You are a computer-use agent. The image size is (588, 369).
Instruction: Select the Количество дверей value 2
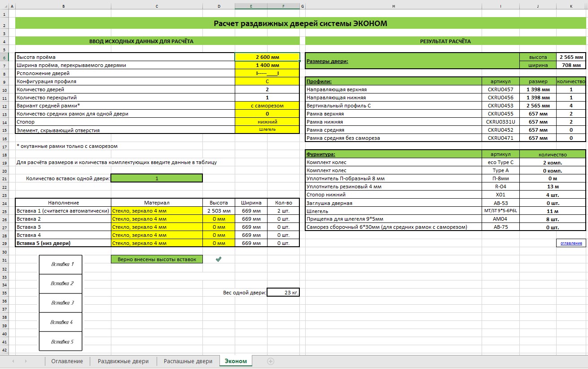click(267, 89)
